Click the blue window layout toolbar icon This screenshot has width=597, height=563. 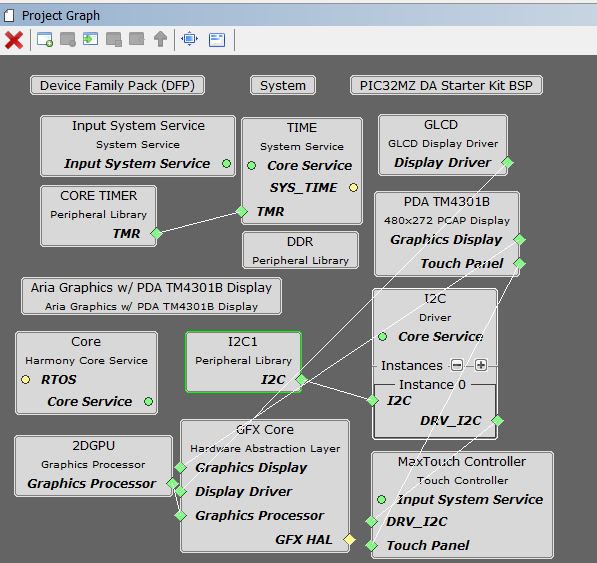pos(217,40)
